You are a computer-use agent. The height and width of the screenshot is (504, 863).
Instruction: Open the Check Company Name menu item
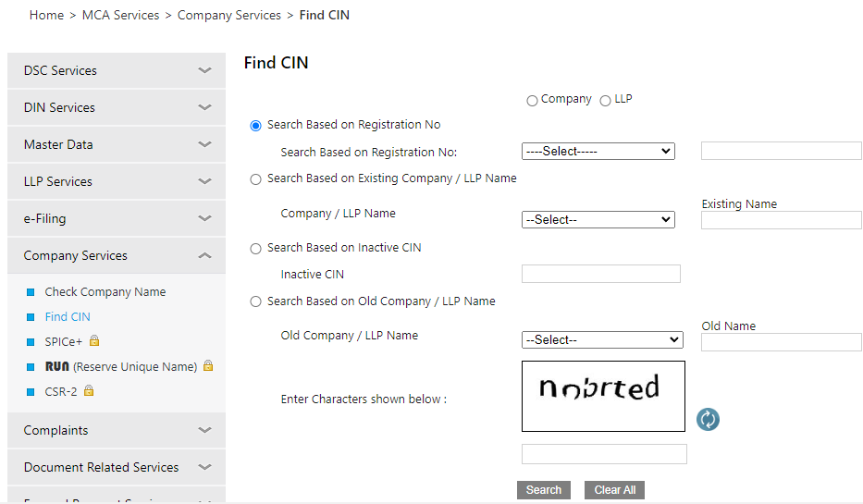point(105,292)
